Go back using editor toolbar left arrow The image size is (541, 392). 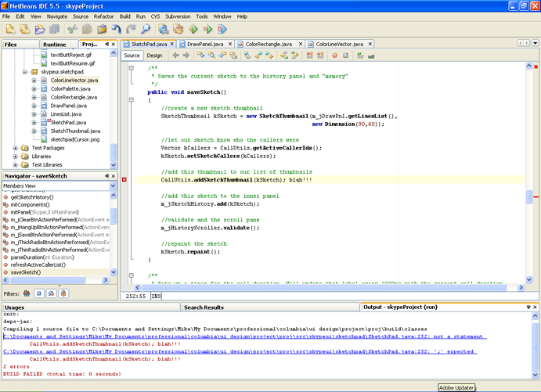coord(175,56)
